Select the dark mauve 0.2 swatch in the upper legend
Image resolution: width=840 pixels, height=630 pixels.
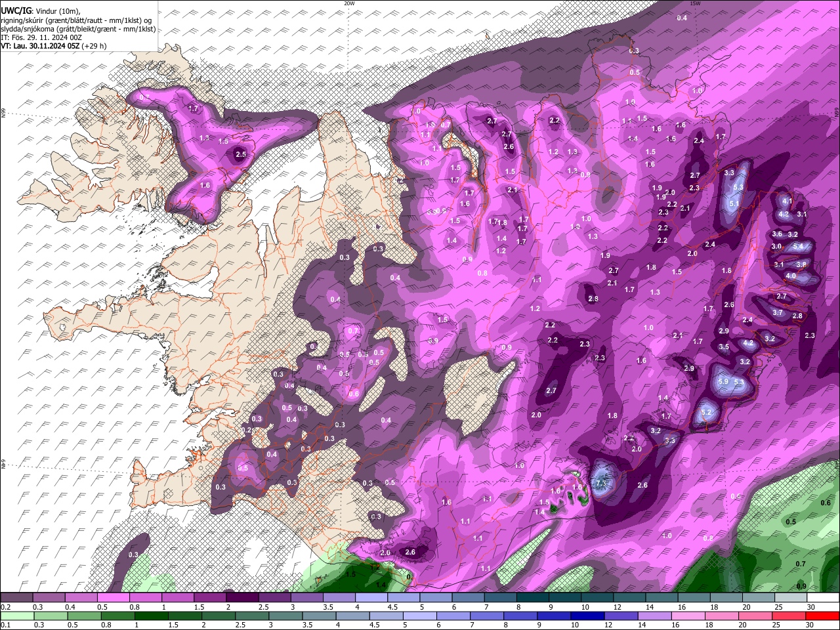(x=16, y=597)
